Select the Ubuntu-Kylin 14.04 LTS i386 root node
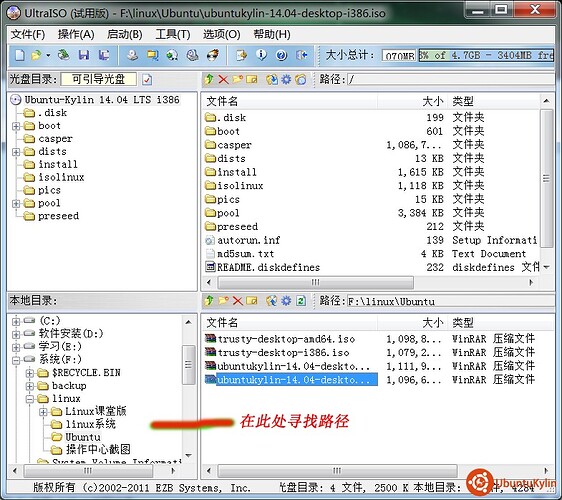Screen dimensions: 562x500 click(102, 100)
